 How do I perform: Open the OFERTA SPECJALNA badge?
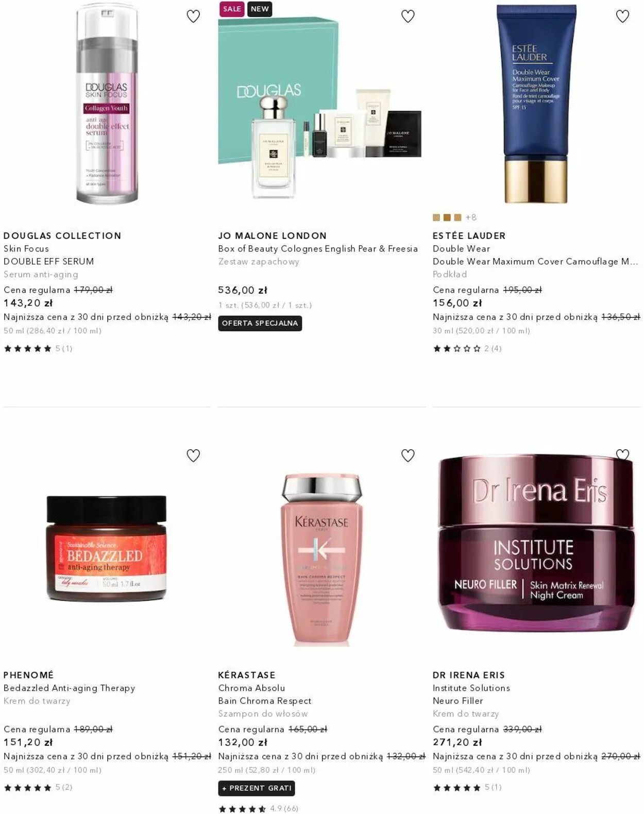260,323
